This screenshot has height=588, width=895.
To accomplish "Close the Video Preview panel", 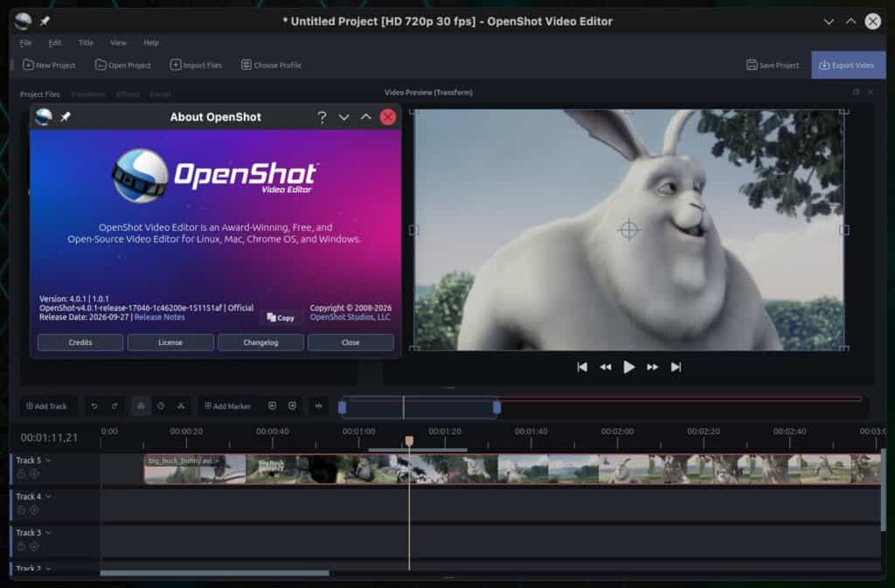I will click(871, 92).
